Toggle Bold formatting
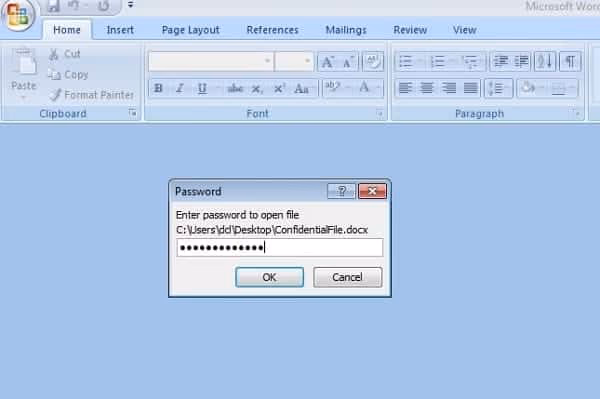 pyautogui.click(x=158, y=88)
